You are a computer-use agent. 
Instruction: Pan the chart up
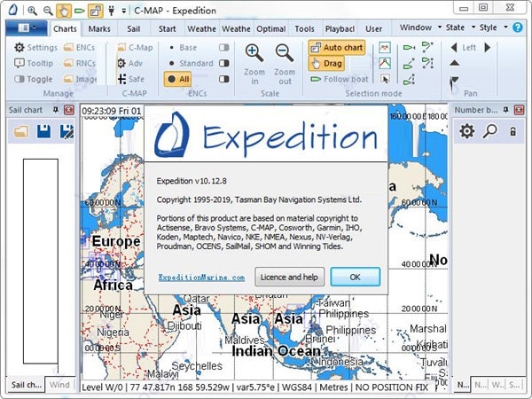point(454,63)
